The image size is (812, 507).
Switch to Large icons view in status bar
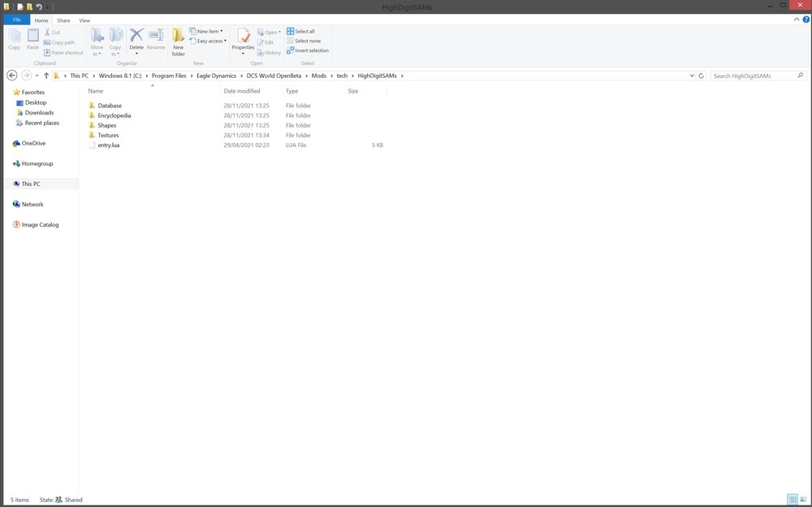pos(803,500)
